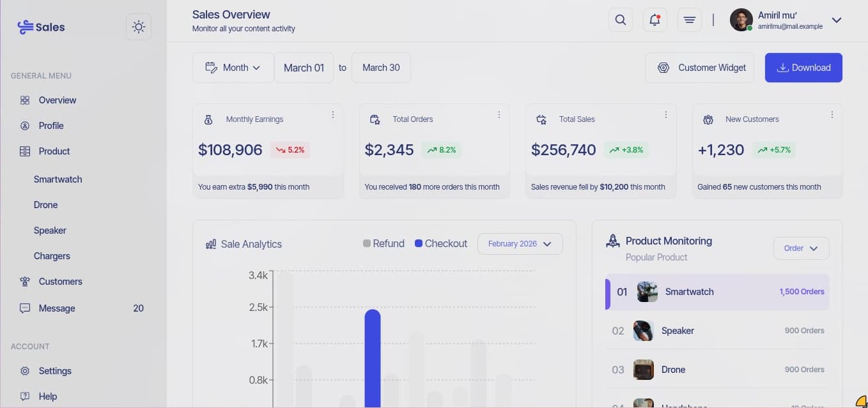Open the Customer Widget
868x408 pixels.
[699, 67]
